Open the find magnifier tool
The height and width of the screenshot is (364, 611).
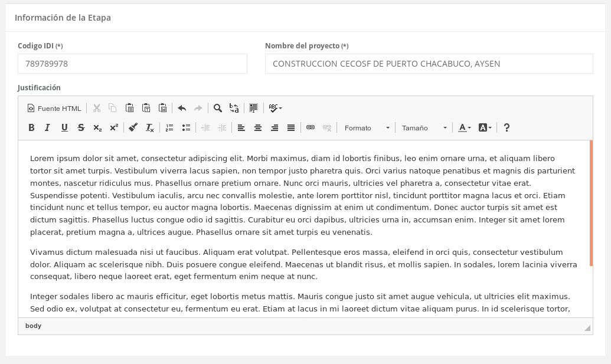pyautogui.click(x=218, y=108)
